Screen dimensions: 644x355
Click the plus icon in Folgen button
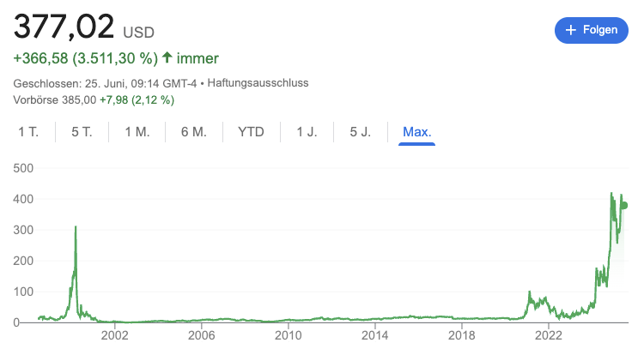[570, 30]
